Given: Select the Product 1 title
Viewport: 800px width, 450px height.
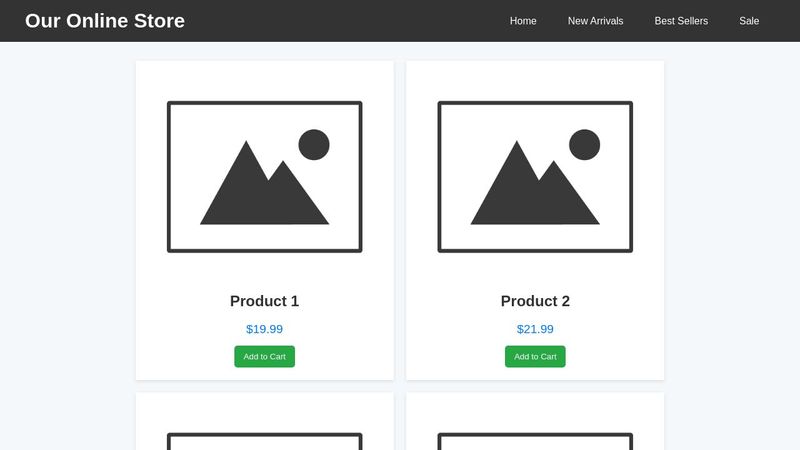Looking at the screenshot, I should tap(264, 301).
